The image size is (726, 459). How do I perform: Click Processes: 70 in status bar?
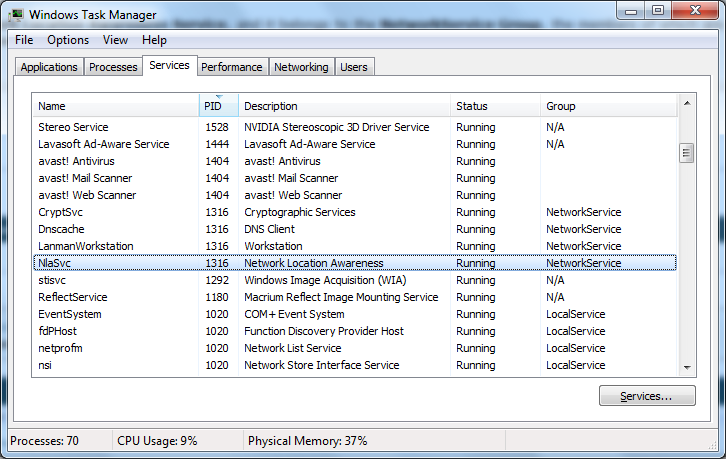click(x=44, y=441)
